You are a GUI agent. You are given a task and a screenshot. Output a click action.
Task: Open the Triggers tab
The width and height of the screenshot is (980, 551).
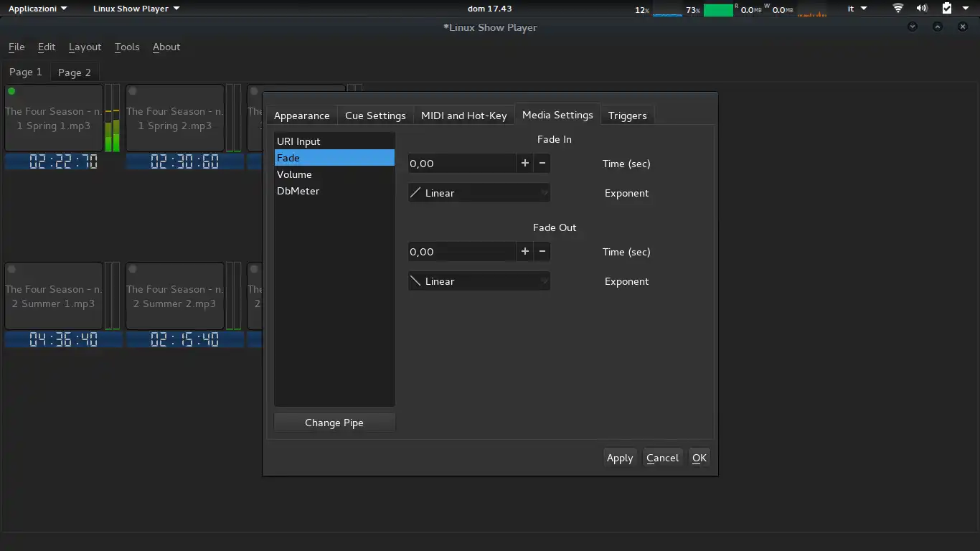click(x=628, y=116)
